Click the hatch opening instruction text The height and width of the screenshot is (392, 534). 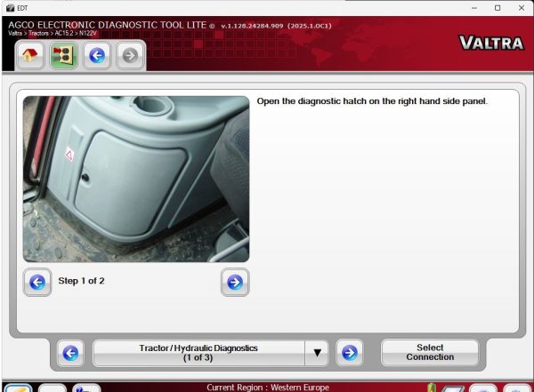point(372,101)
